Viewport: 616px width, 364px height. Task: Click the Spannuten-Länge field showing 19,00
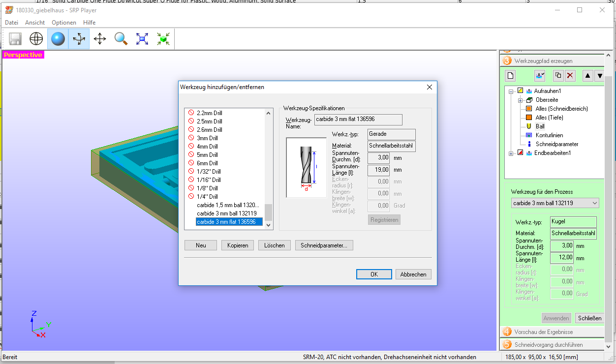coord(379,170)
